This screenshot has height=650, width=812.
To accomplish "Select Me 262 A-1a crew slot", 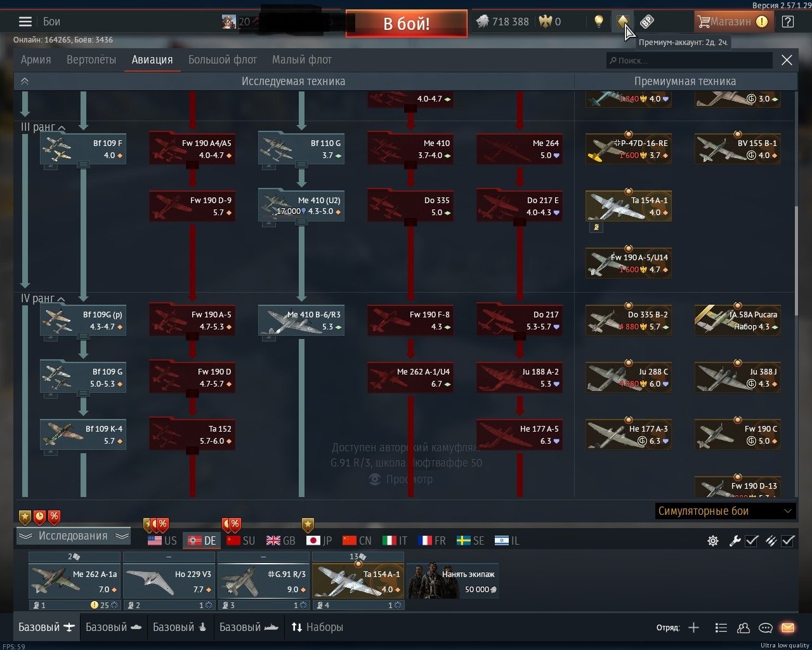I will tap(75, 581).
